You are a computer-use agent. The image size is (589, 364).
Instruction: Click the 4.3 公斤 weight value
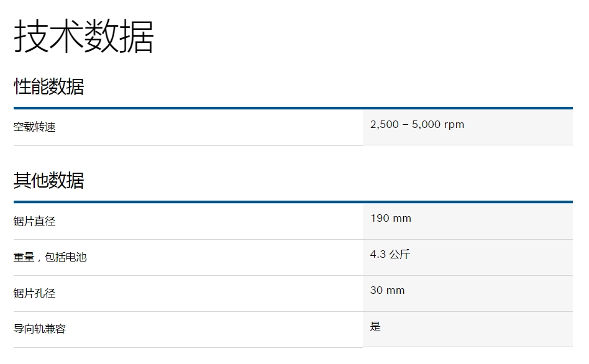[390, 254]
